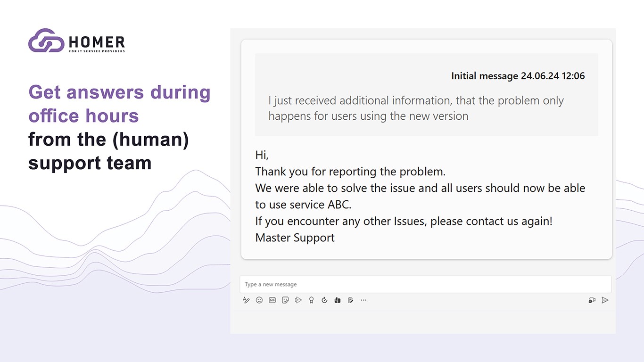Click the HOMER cloud logo
Viewport: 644px width, 362px height.
(x=46, y=41)
